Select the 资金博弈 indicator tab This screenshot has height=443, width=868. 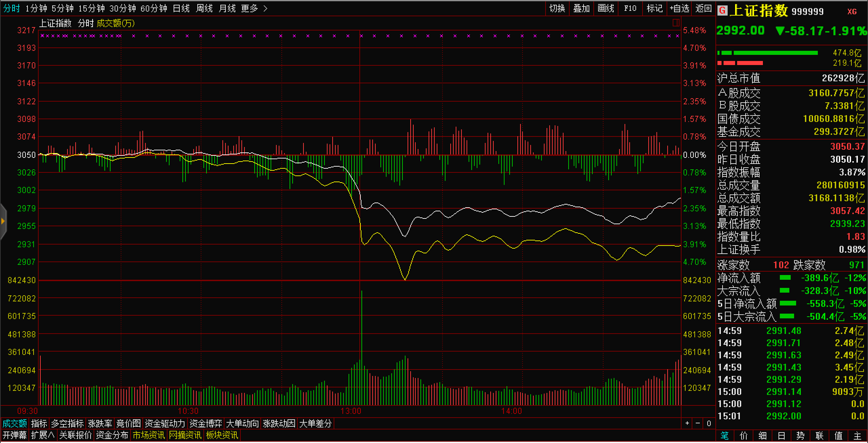coord(205,423)
